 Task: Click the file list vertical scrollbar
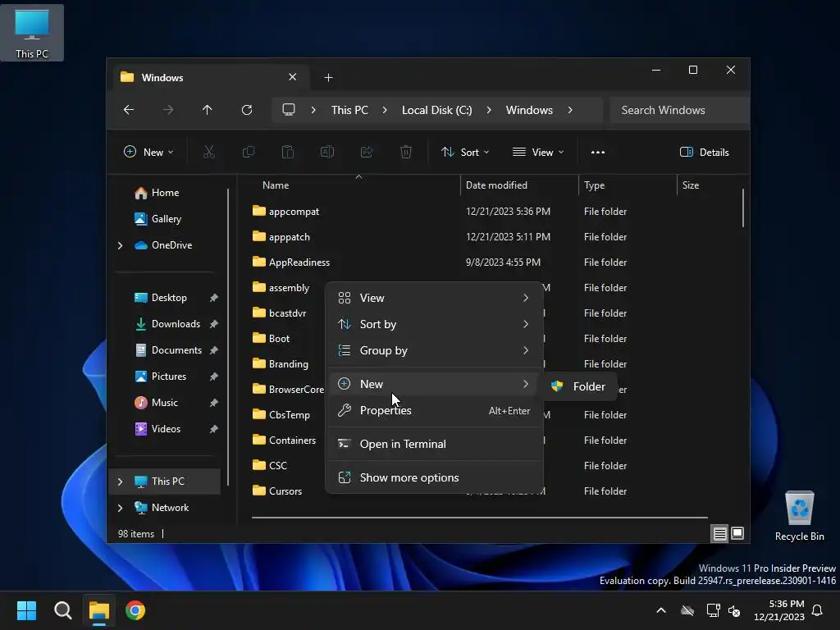pos(743,208)
